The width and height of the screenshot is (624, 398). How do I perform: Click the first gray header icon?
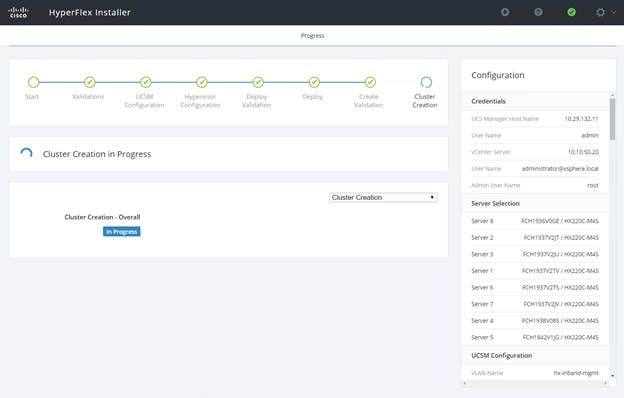pos(505,12)
